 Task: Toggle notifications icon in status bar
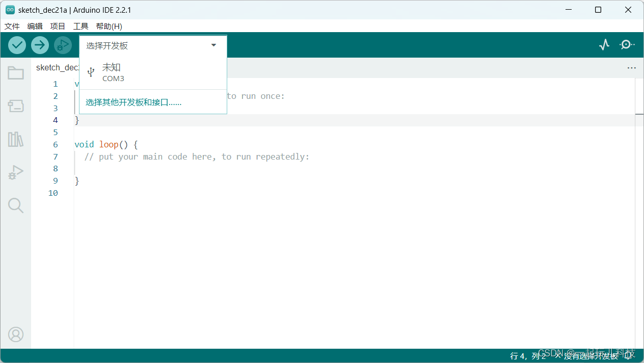628,356
